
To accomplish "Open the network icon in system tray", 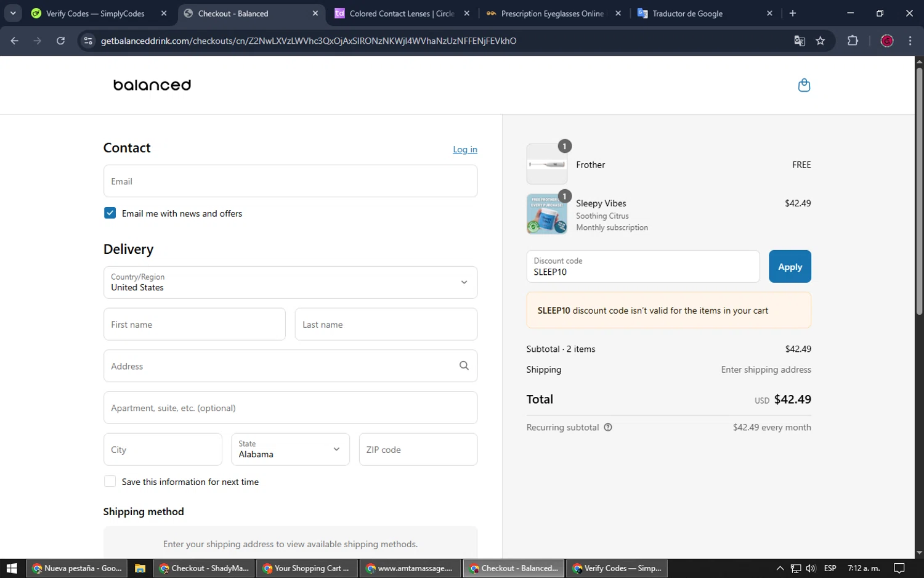I will coord(796,568).
